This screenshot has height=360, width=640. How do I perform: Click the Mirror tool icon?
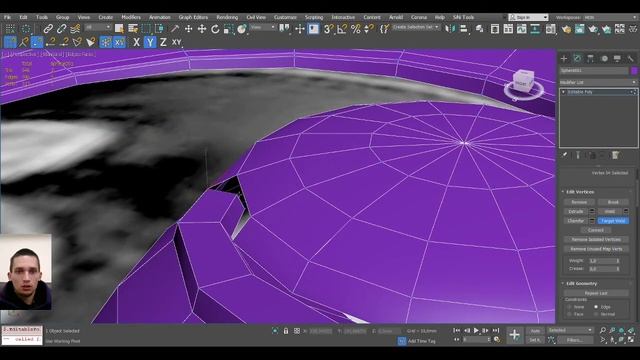click(x=450, y=29)
